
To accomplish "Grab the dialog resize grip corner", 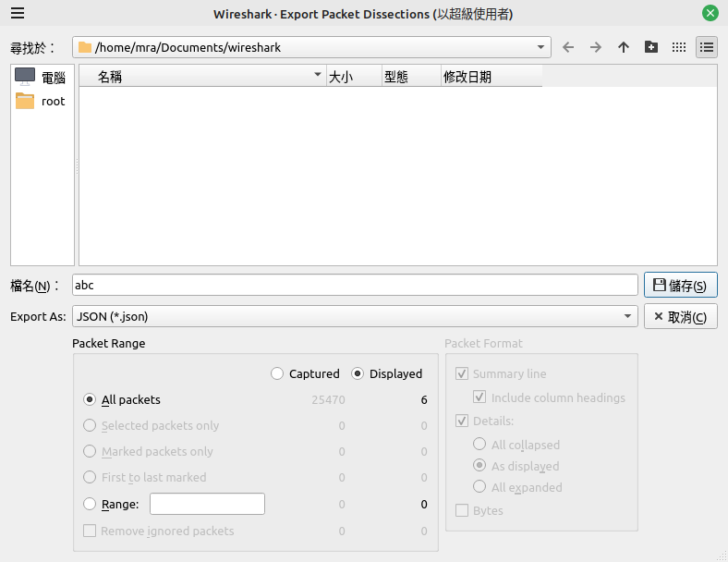I will 722,556.
